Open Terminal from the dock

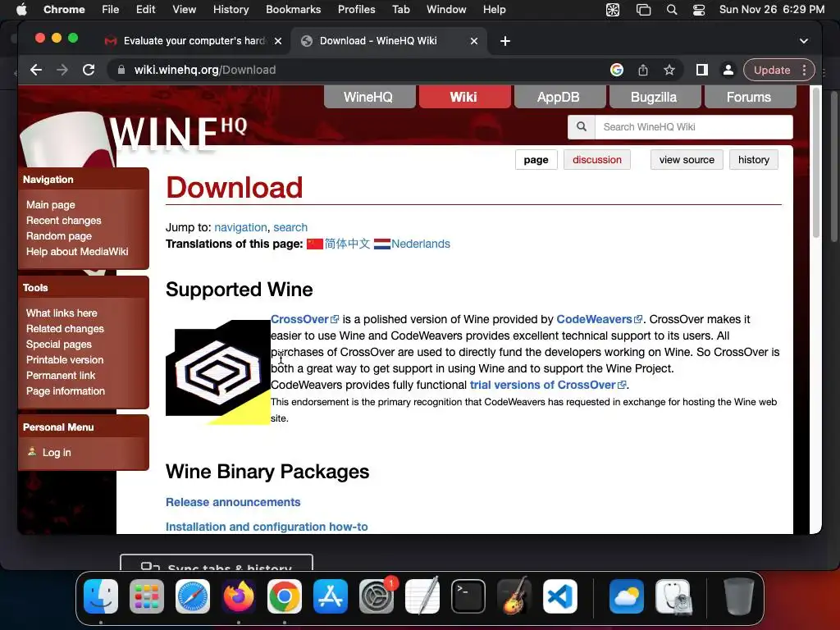[468, 596]
